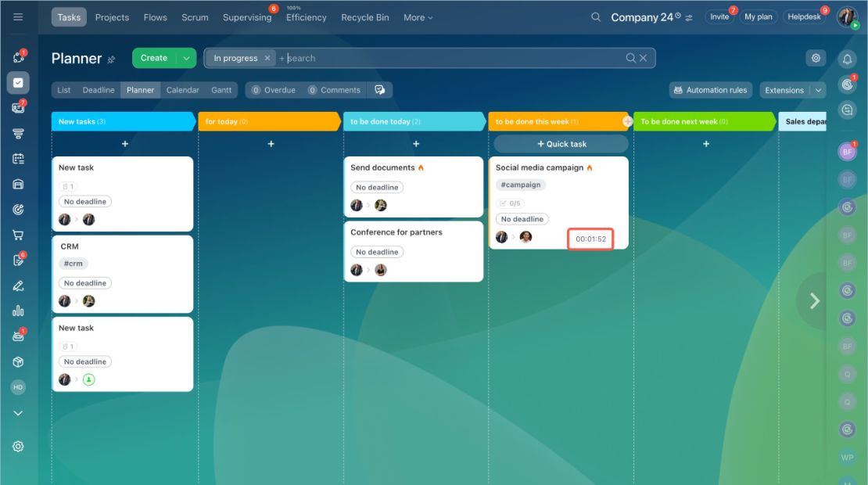The image size is (868, 485).
Task: Expand the More menu
Action: pyautogui.click(x=418, y=18)
